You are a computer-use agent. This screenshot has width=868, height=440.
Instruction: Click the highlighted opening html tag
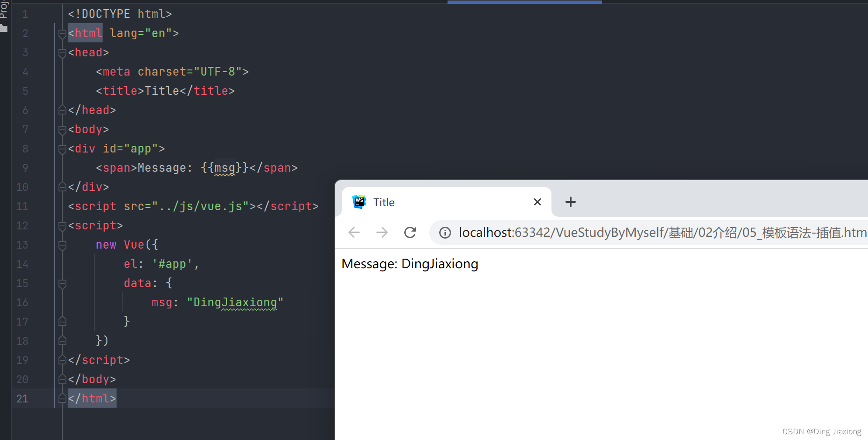85,33
